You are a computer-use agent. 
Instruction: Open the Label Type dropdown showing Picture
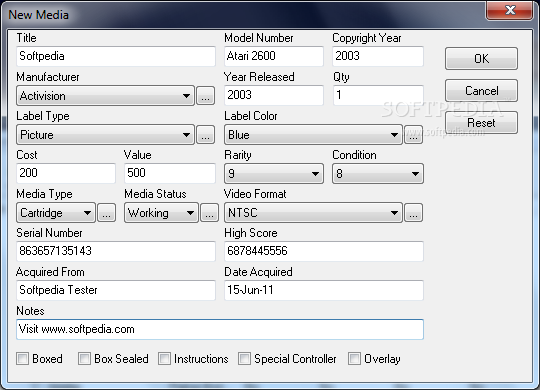tap(105, 135)
